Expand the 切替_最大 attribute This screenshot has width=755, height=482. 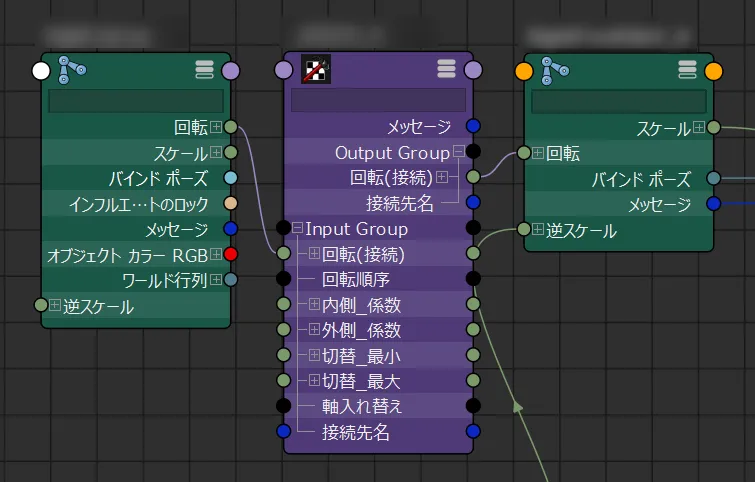[314, 380]
